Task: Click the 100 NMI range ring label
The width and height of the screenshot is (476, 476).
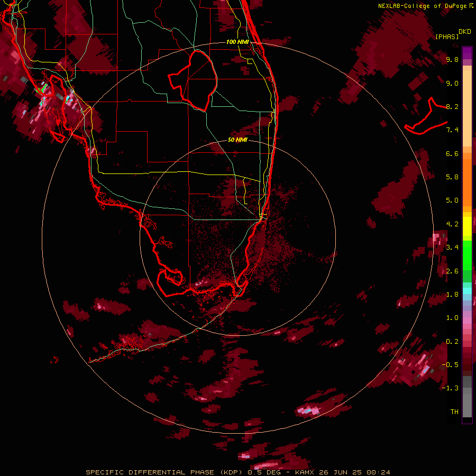Action: [237, 42]
